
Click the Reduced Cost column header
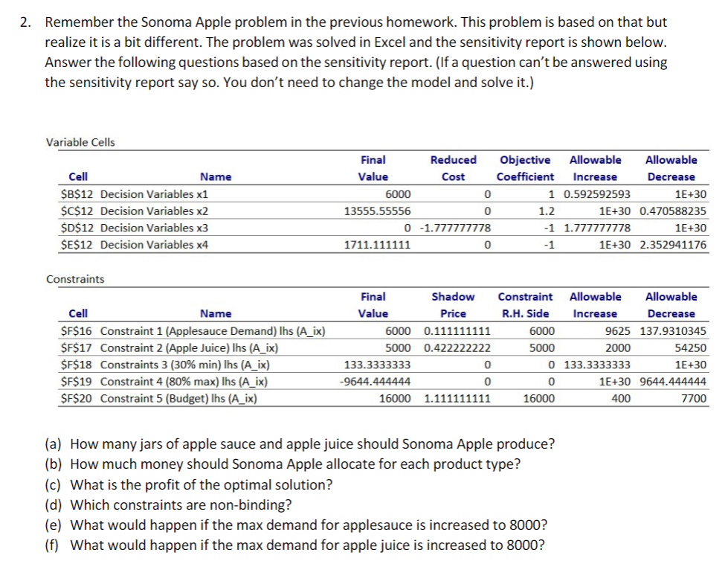pos(454,167)
